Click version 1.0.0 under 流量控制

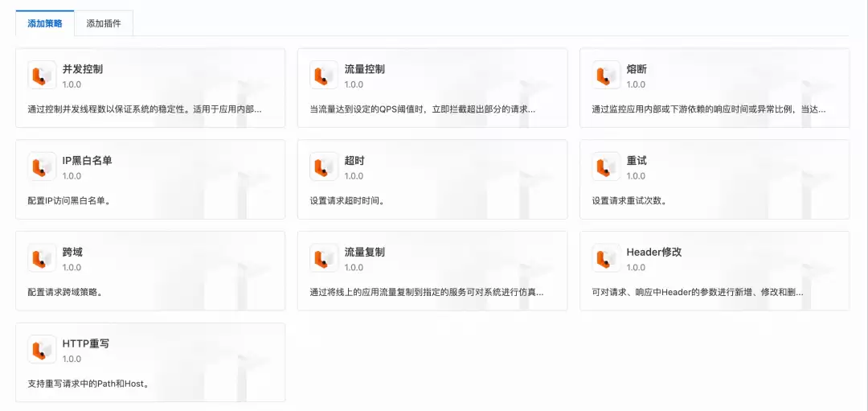354,84
